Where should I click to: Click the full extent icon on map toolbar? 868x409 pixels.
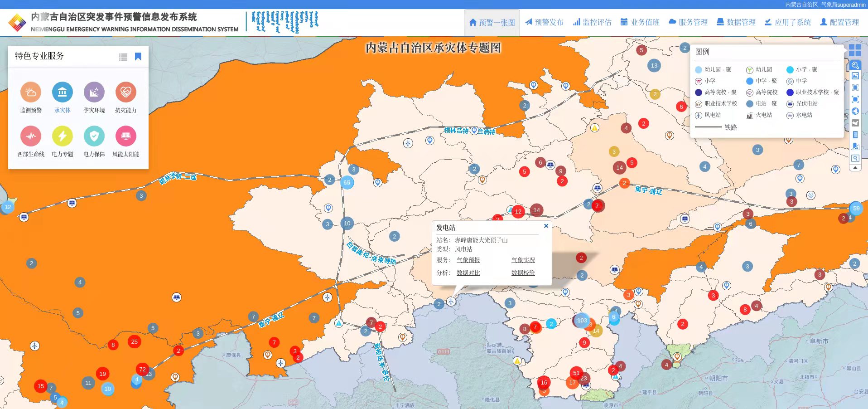(x=855, y=88)
